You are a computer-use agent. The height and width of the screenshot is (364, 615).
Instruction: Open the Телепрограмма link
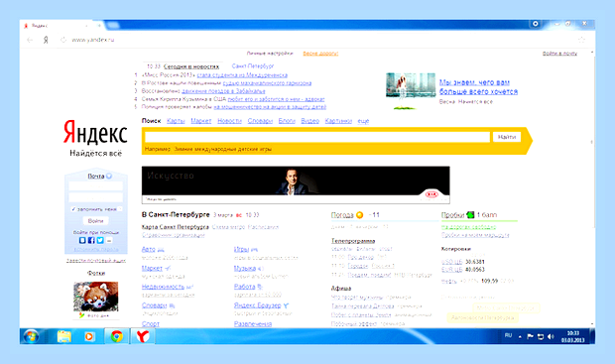click(353, 241)
